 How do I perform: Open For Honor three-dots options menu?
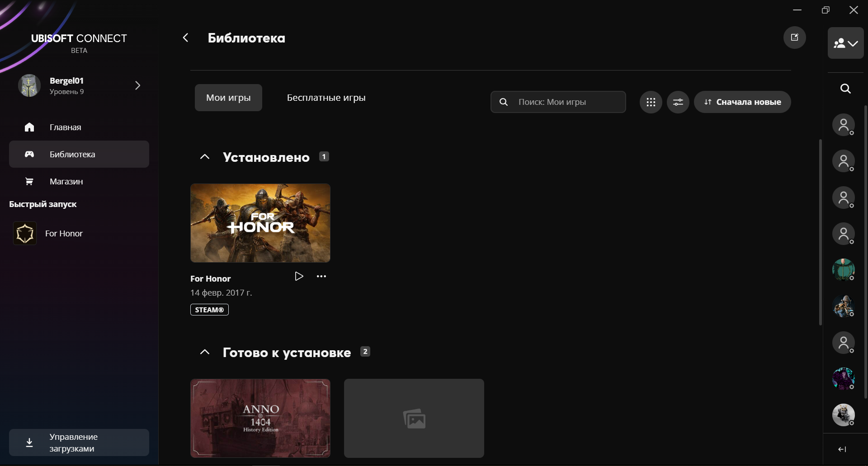[x=321, y=276]
